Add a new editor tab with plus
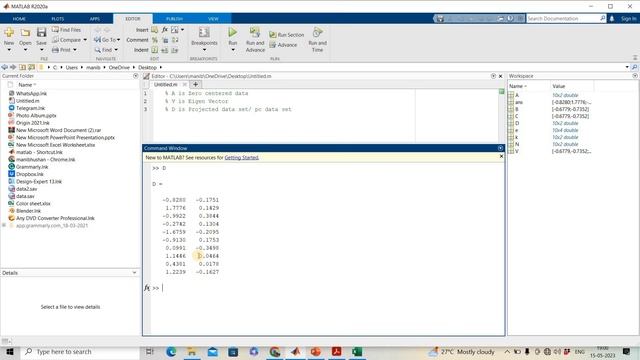 pyautogui.click(x=196, y=84)
